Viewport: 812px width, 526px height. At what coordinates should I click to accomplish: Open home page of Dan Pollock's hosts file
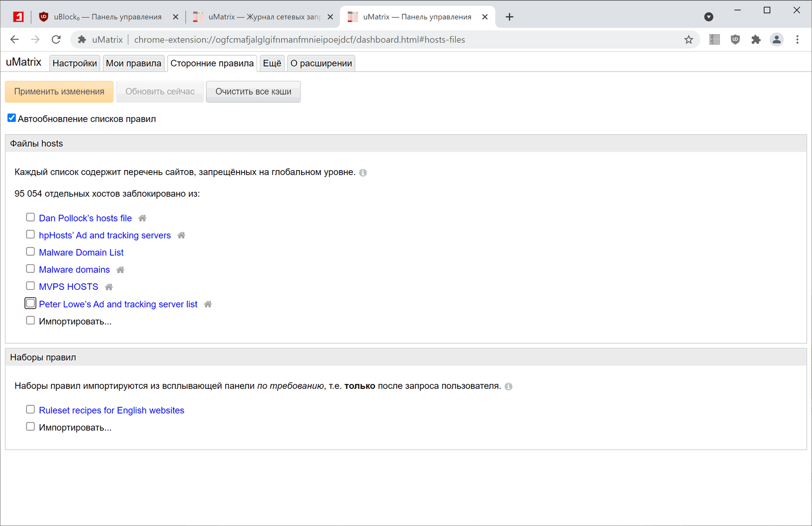click(142, 218)
